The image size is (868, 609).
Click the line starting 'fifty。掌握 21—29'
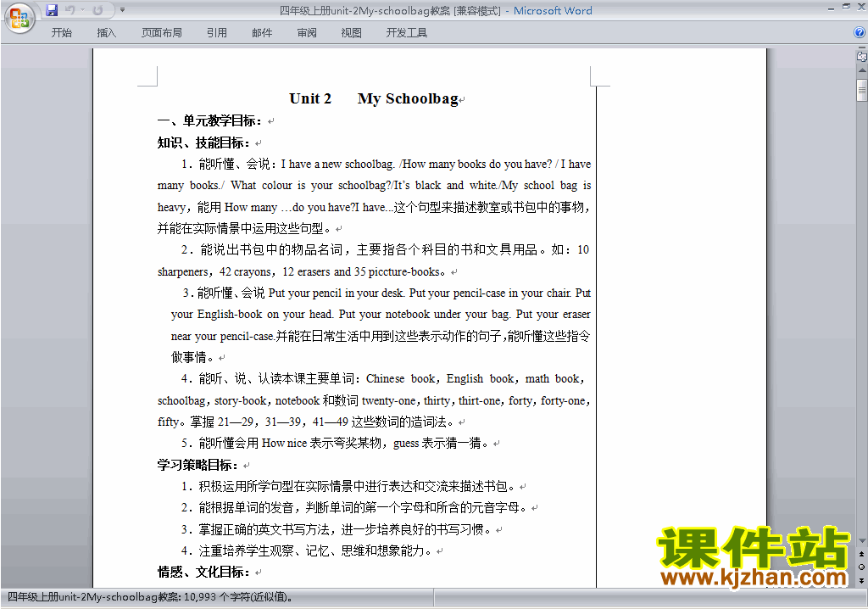305,422
